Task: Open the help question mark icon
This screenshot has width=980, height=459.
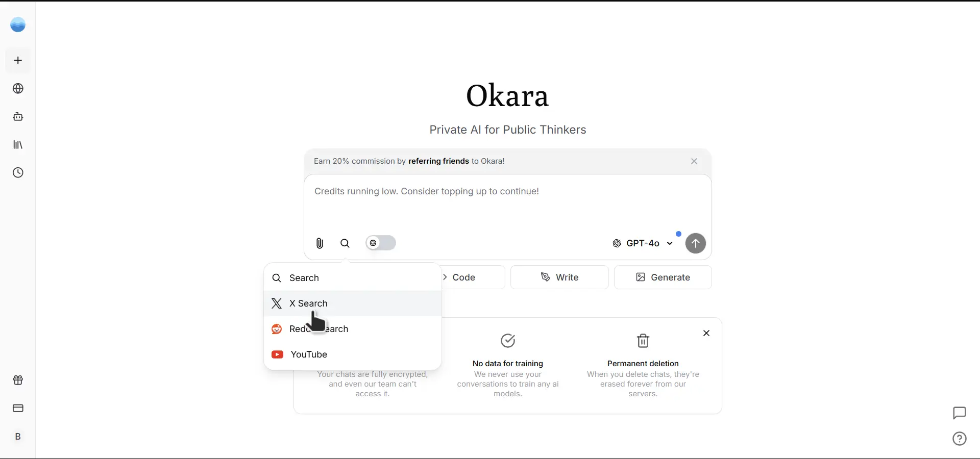Action: 959,439
